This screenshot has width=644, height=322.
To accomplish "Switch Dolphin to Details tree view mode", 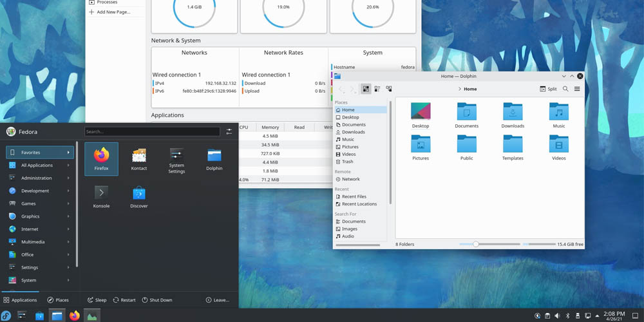I will click(x=388, y=89).
